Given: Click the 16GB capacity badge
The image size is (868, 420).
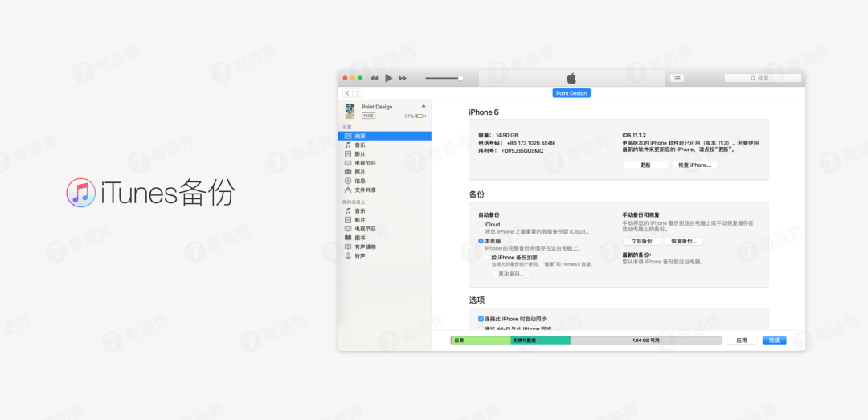Looking at the screenshot, I should tap(369, 116).
